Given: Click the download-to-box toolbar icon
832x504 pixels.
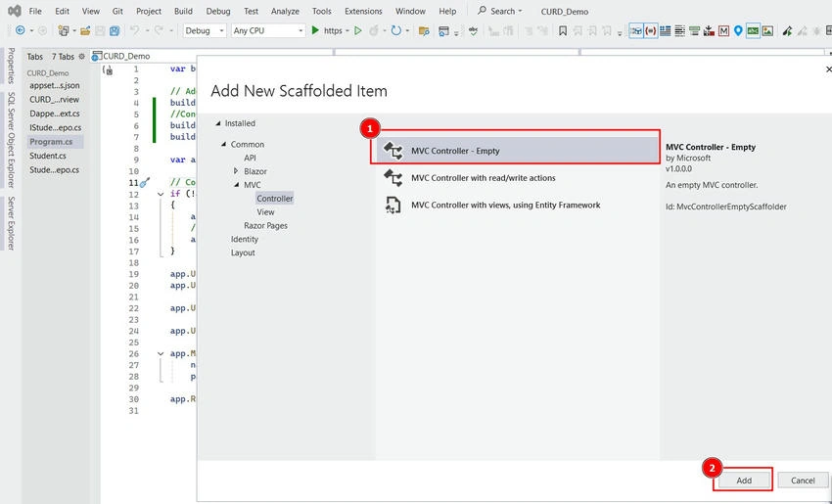Looking at the screenshot, I should click(x=709, y=30).
